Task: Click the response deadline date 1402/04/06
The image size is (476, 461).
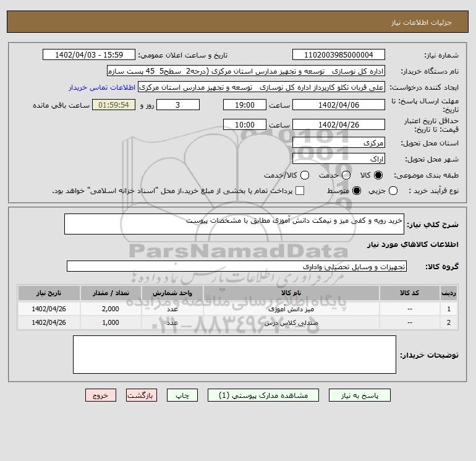Action: [x=339, y=105]
